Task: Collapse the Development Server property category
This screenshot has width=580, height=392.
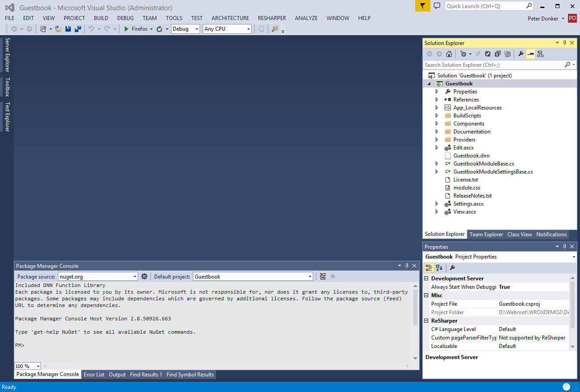Action: coord(427,279)
